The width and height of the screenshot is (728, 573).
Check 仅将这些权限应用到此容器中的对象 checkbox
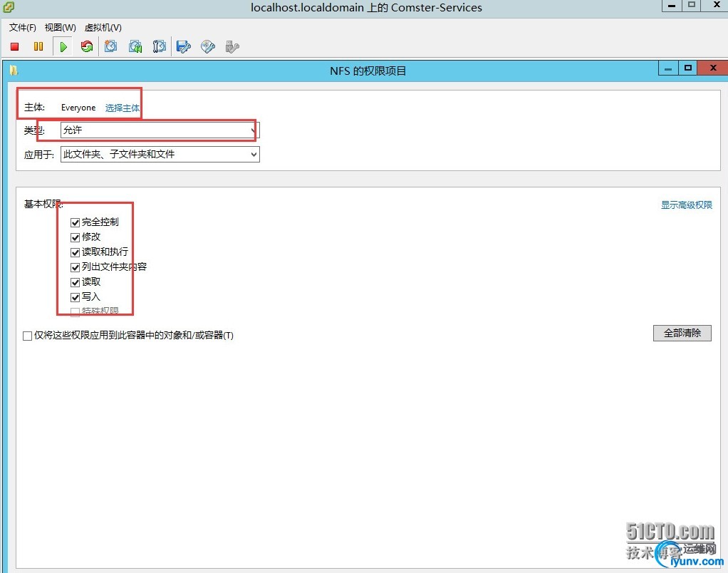(x=27, y=336)
